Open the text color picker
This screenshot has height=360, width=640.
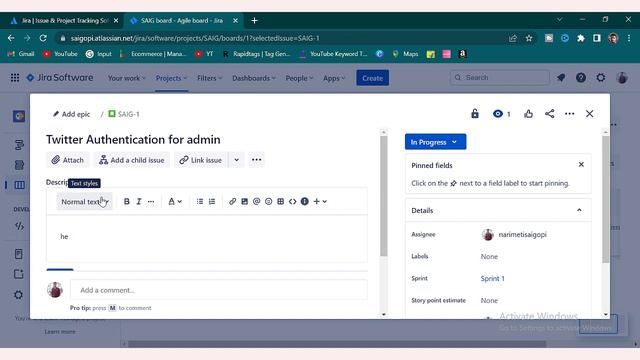point(175,201)
